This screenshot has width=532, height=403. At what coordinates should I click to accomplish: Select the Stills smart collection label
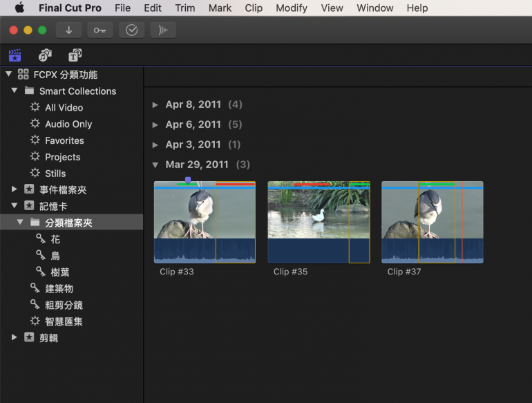55,174
